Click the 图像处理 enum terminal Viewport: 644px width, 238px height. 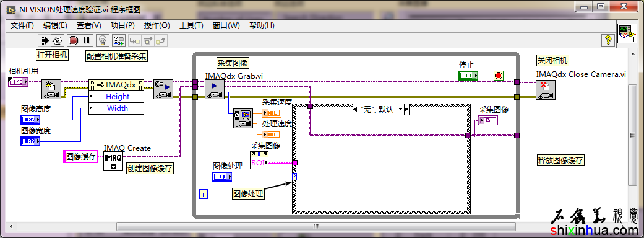click(x=222, y=177)
